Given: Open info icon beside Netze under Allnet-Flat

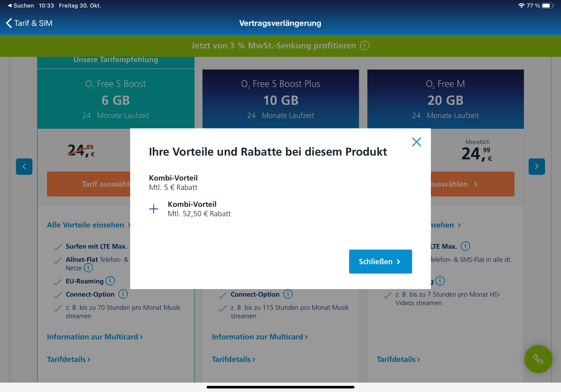Looking at the screenshot, I should click(x=88, y=268).
